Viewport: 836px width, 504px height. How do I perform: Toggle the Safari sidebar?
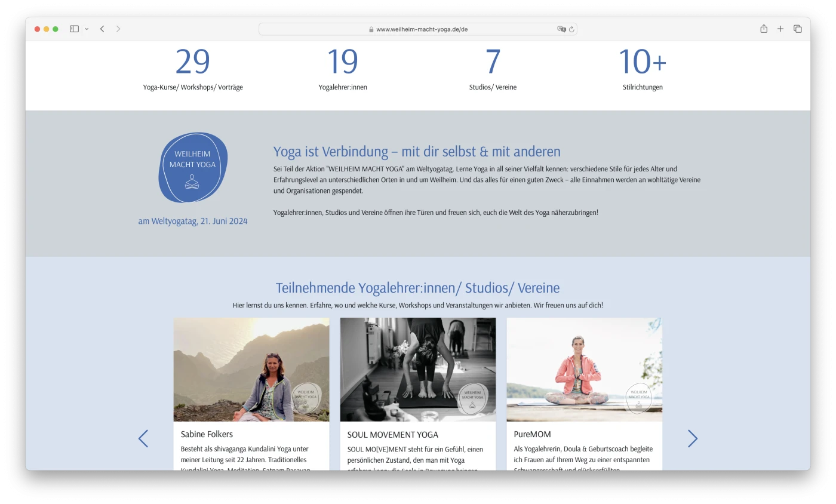[74, 28]
